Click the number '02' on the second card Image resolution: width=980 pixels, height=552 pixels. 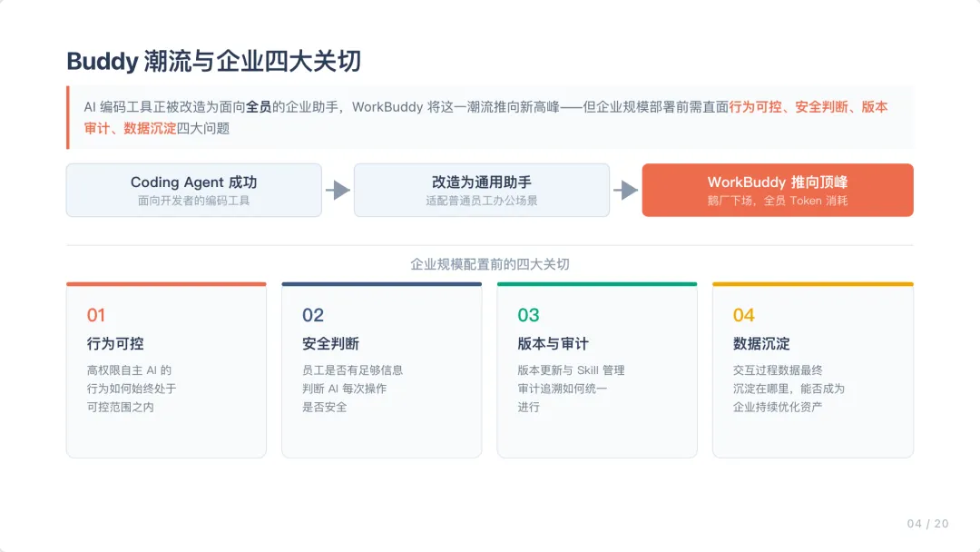point(312,315)
